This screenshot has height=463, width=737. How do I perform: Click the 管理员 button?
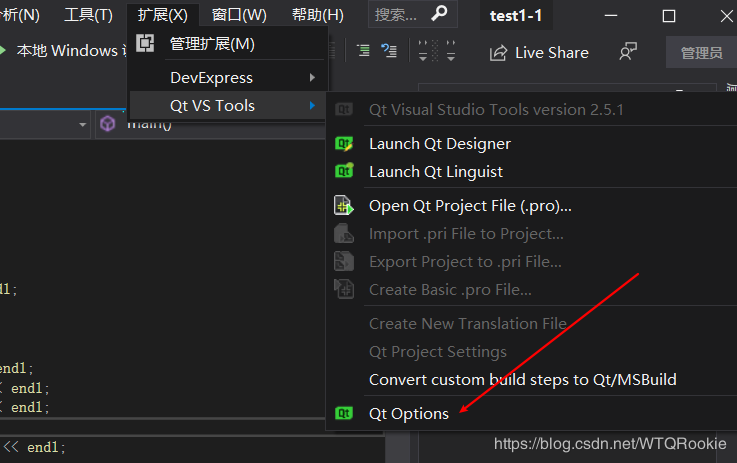(701, 53)
